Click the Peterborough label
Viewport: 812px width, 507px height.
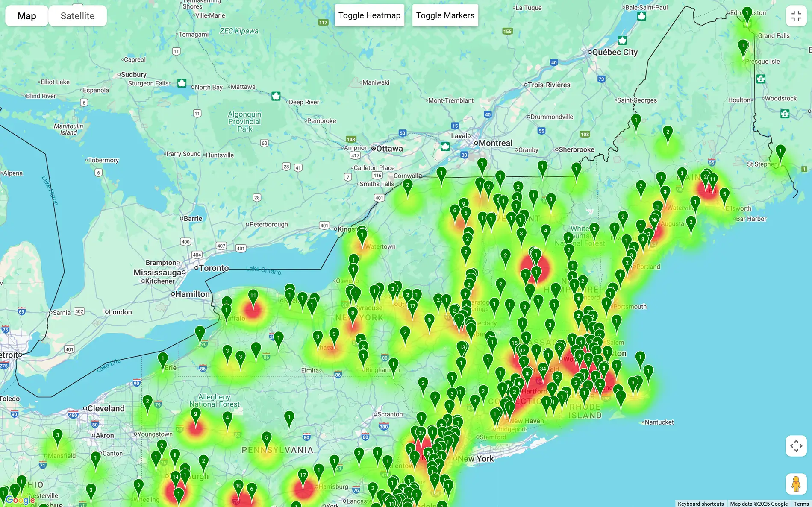click(x=268, y=224)
